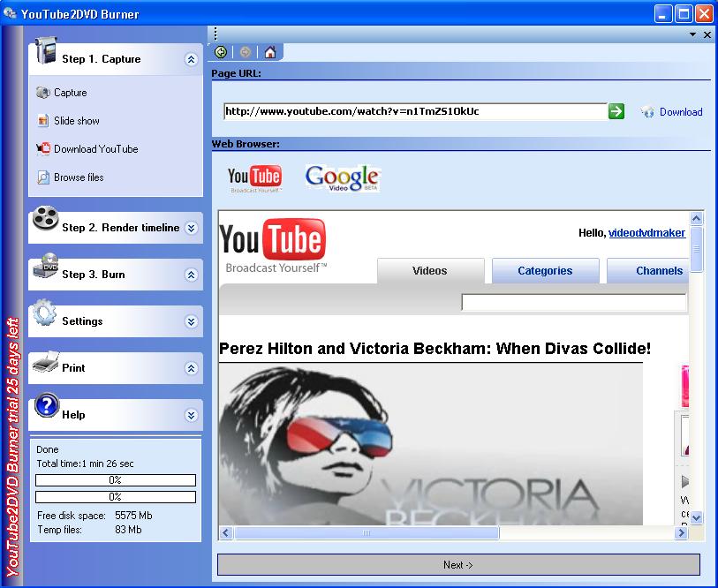Viewport: 718px width, 588px height.
Task: Click the Capture item icon
Action: (x=42, y=93)
